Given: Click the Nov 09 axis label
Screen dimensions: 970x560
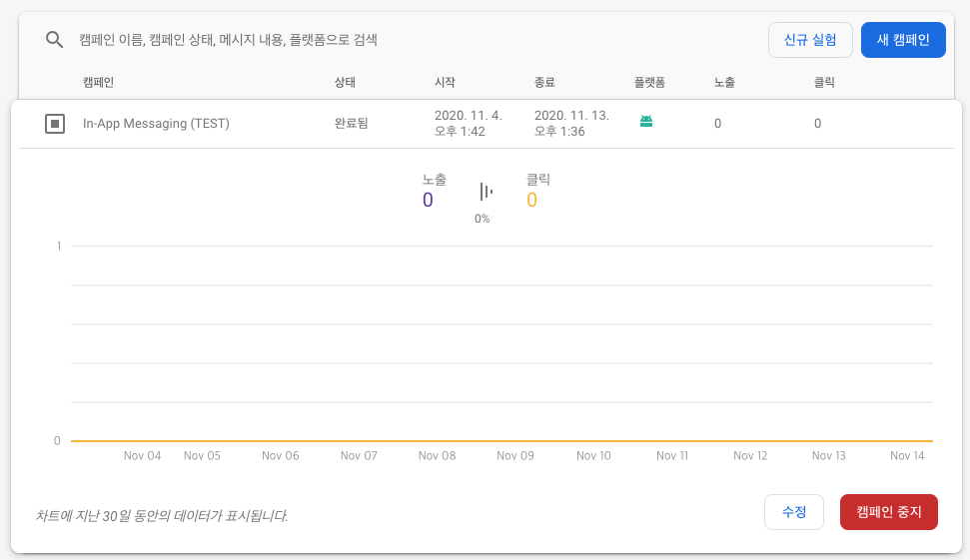Looking at the screenshot, I should 515,456.
